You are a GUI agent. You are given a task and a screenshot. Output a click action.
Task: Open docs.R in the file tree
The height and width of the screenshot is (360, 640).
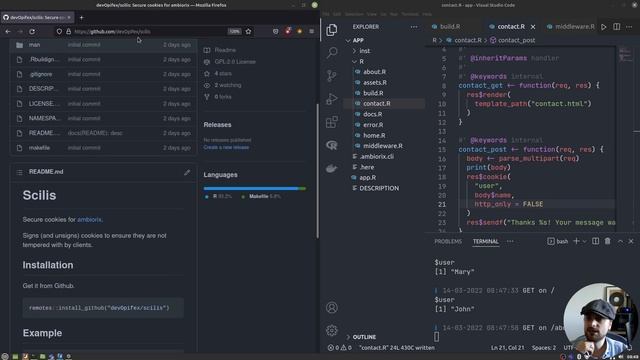372,114
